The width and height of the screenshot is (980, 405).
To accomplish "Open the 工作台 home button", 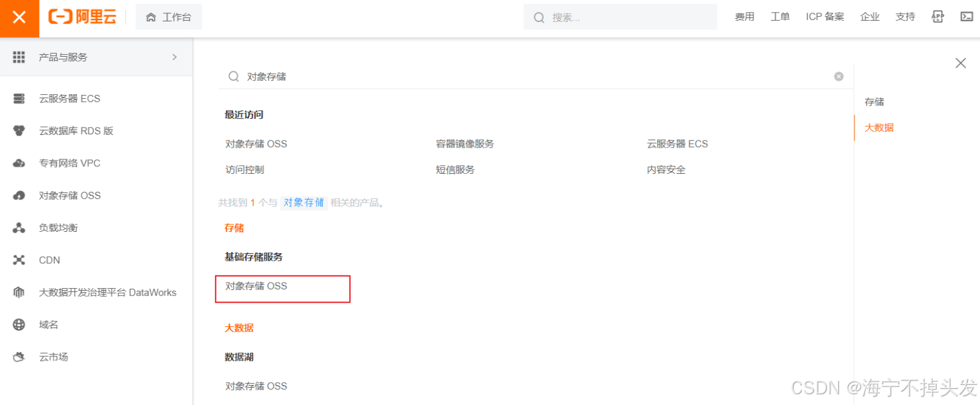I will 168,17.
